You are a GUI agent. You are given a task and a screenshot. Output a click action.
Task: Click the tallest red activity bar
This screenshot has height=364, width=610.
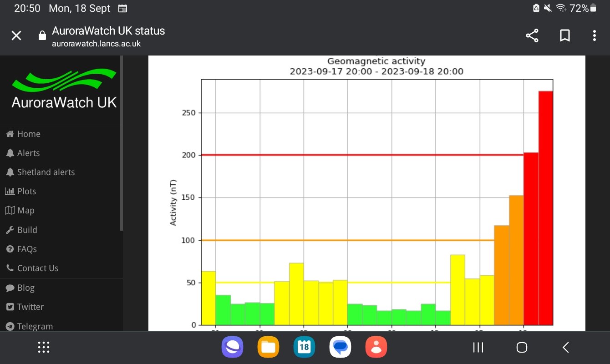(x=545, y=208)
